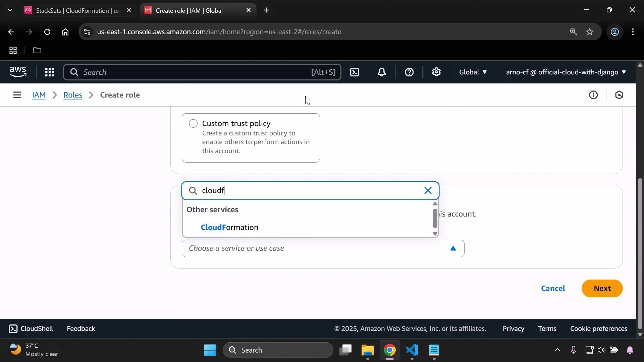Open the hamburger navigation menu
Screen dimensions: 644x362
[x=17, y=95]
